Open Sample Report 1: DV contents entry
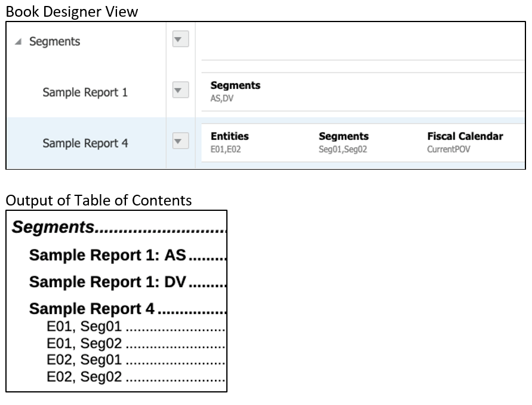Screen dimensions: 532x405 (107, 282)
